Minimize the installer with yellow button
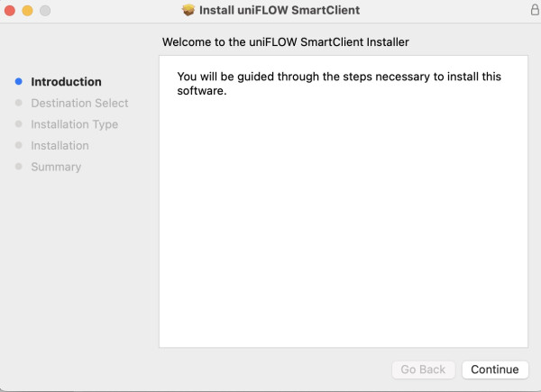541x392 pixels. point(27,10)
